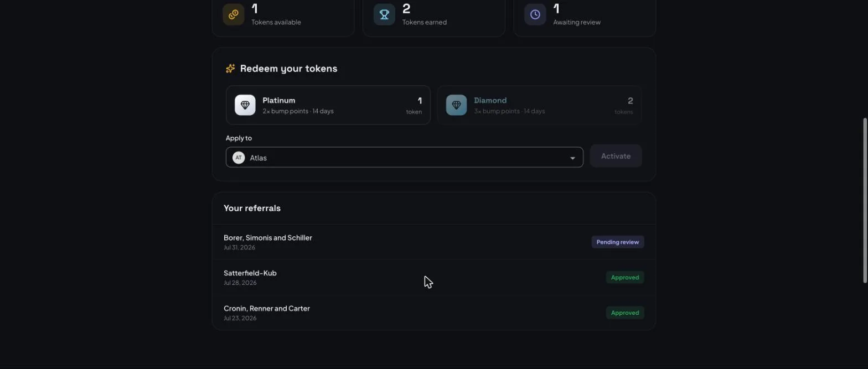Screen dimensions: 868x369
Task: Click the tokens available coin icon
Action: click(234, 14)
